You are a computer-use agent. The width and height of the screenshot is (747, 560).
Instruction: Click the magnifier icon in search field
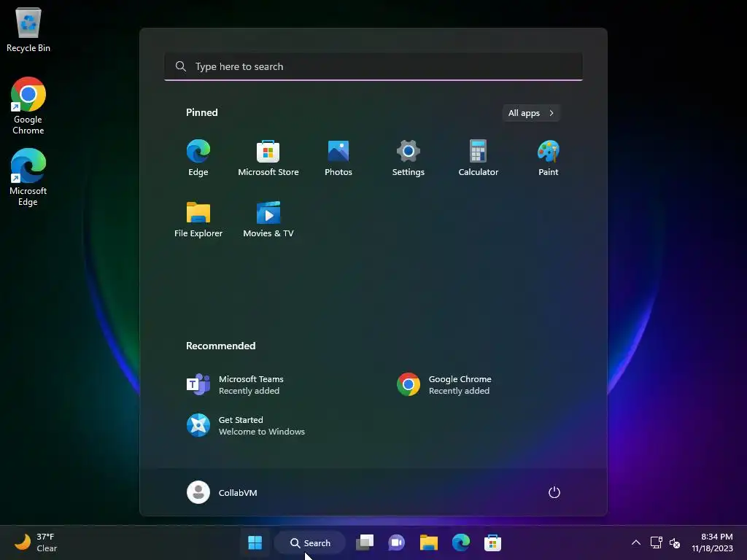click(181, 66)
